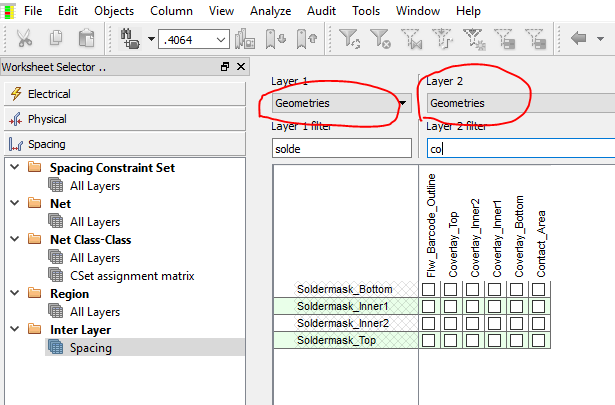This screenshot has width=615, height=405.
Task: Click the Cut scissors icon in toolbar
Action: tap(24, 39)
